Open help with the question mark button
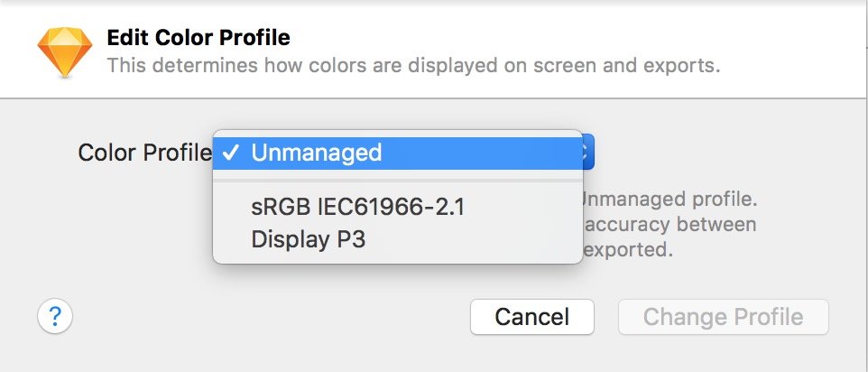Viewport: 868px width, 372px height. [x=55, y=317]
